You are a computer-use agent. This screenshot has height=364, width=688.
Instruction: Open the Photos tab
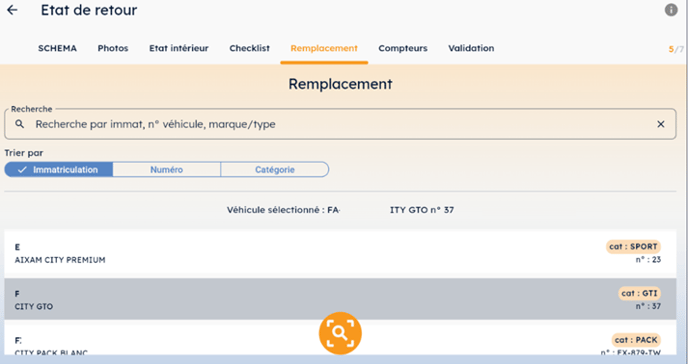coord(113,48)
